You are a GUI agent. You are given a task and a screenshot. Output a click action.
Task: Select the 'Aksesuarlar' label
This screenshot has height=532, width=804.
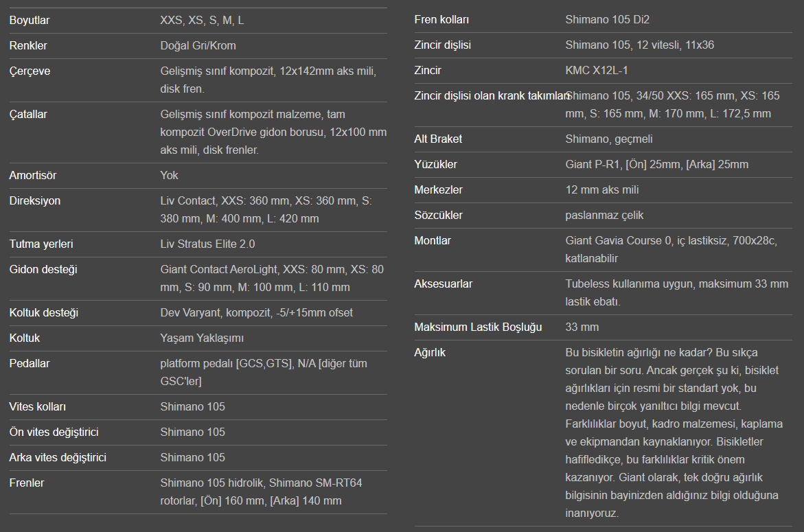coord(444,284)
